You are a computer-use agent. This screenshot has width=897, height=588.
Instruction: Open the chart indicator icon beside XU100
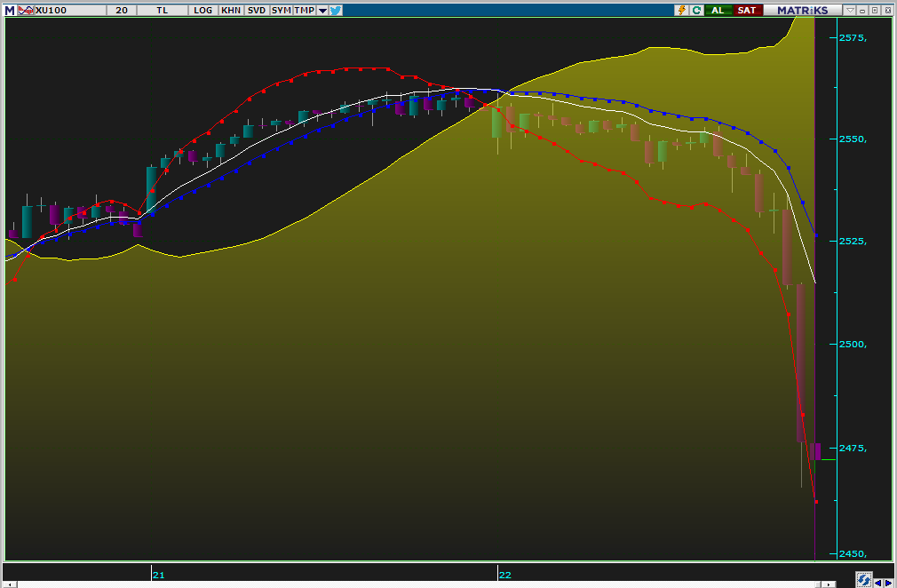[x=26, y=11]
